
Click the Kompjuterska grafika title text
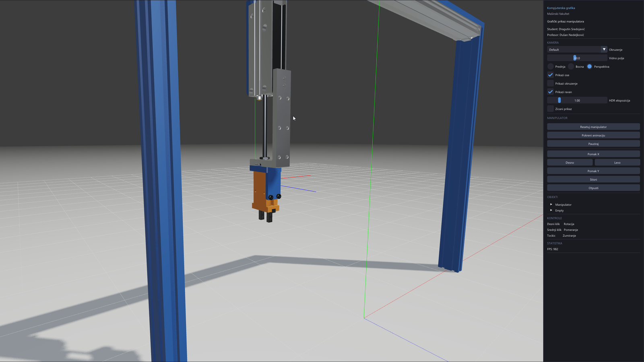[x=561, y=8]
